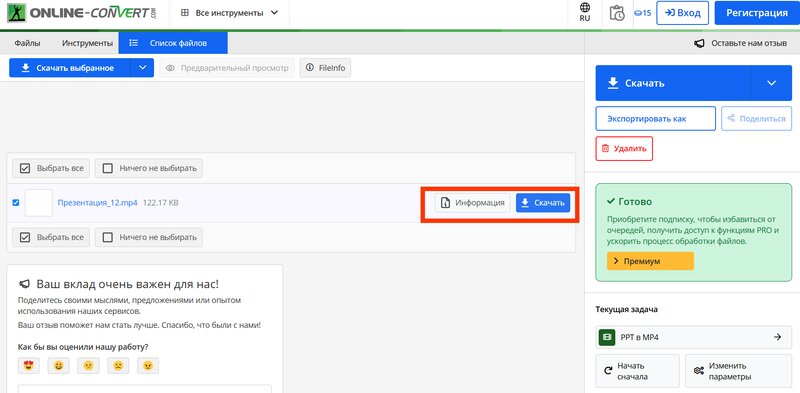Click the Текущая задача heading
Image resolution: width=800 pixels, height=393 pixels.
[x=627, y=309]
